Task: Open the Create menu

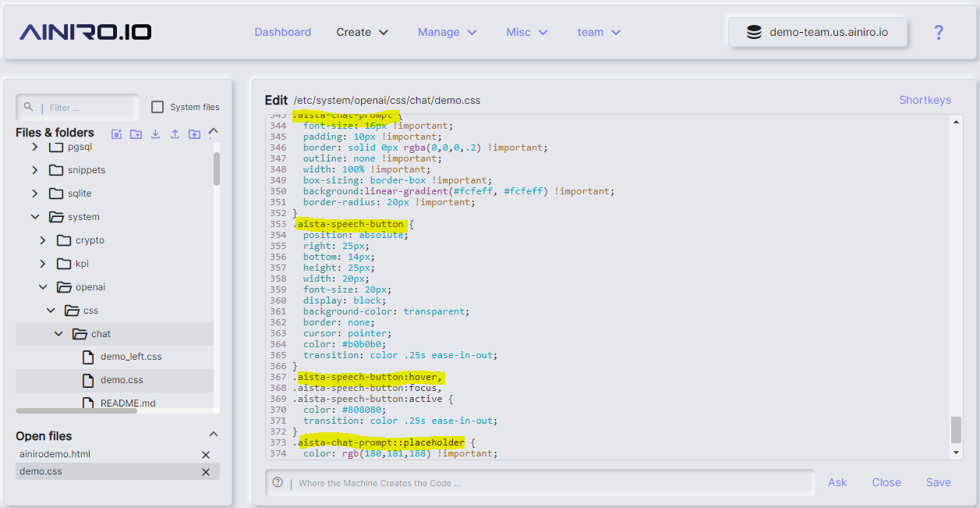Action: [x=363, y=32]
